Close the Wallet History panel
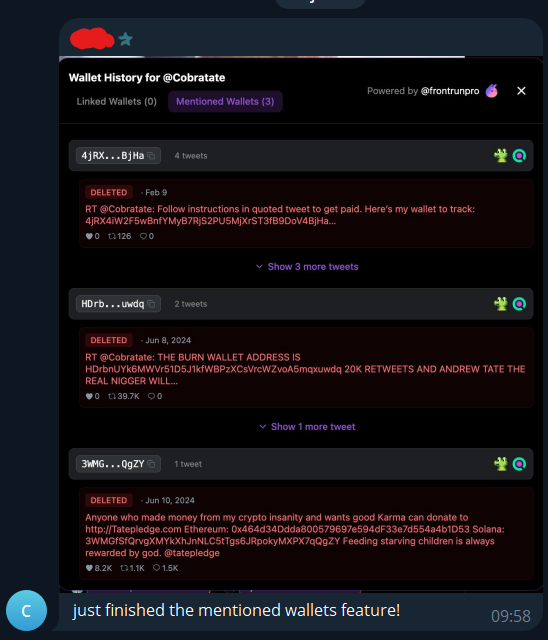Image resolution: width=548 pixels, height=640 pixels. [x=521, y=91]
